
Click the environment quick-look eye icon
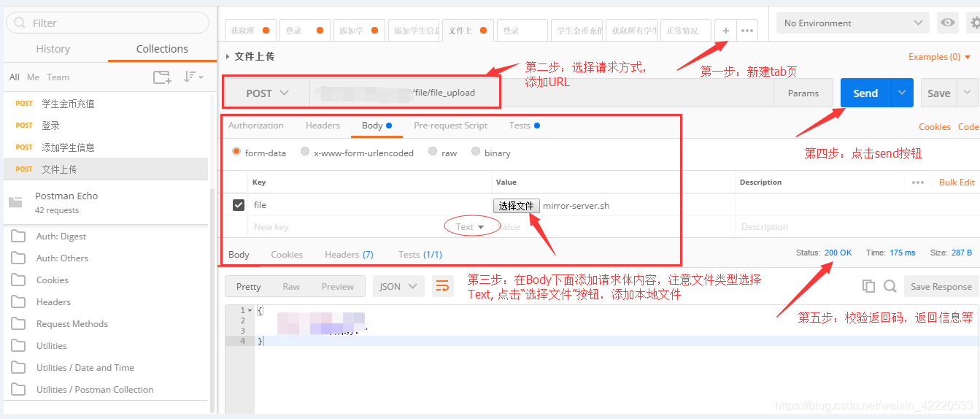tap(948, 23)
